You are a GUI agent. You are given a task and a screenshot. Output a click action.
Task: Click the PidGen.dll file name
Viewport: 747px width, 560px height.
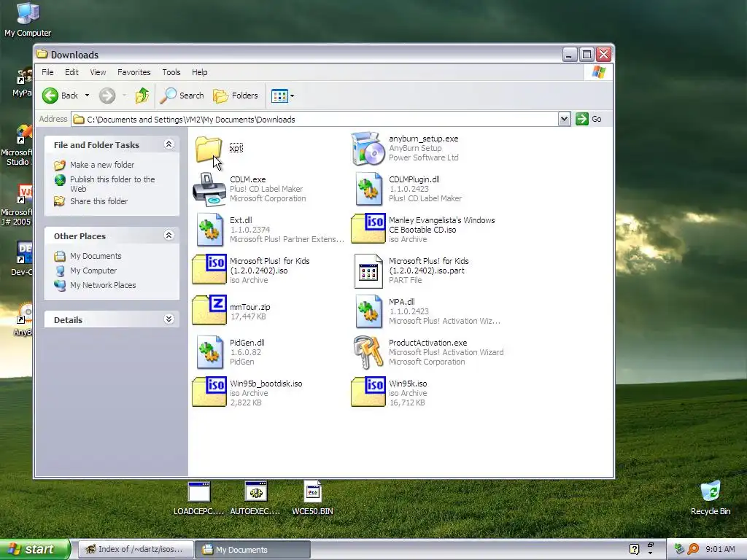point(247,343)
